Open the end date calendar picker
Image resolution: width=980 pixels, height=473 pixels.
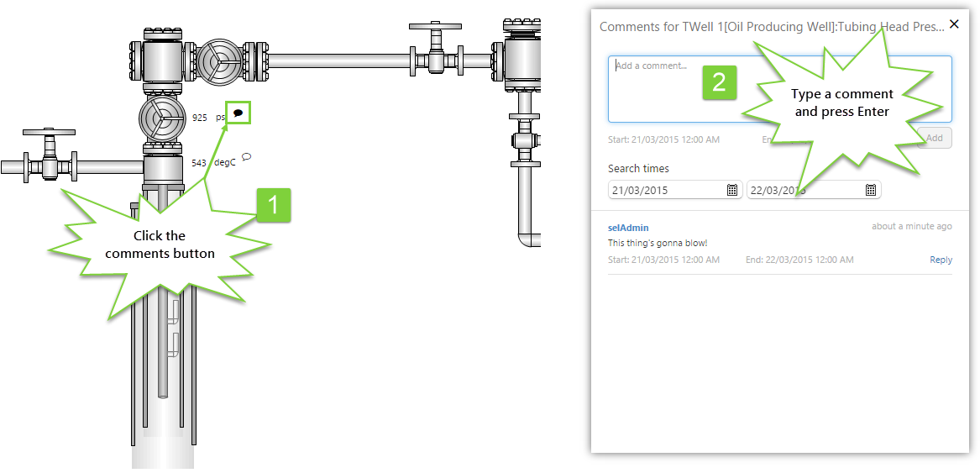click(871, 190)
